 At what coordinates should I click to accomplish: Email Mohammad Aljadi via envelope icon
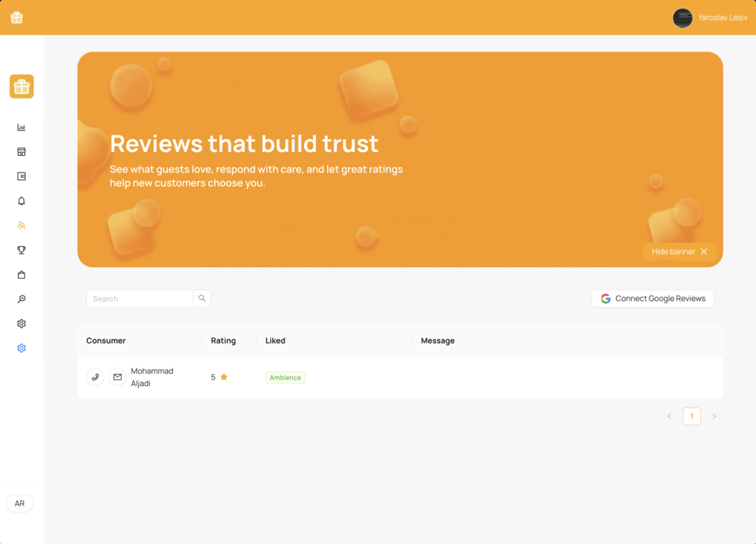[x=117, y=377]
